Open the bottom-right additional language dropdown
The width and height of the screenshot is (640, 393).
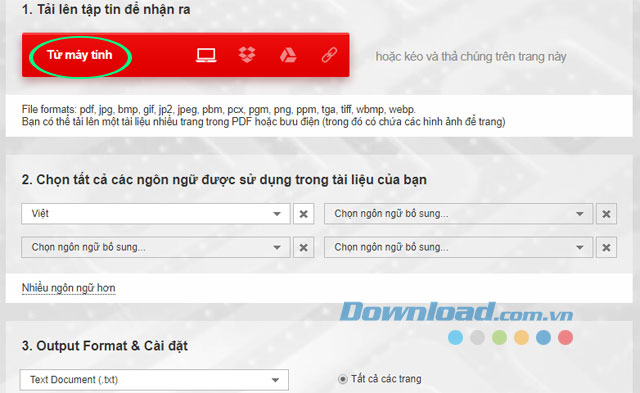(458, 247)
